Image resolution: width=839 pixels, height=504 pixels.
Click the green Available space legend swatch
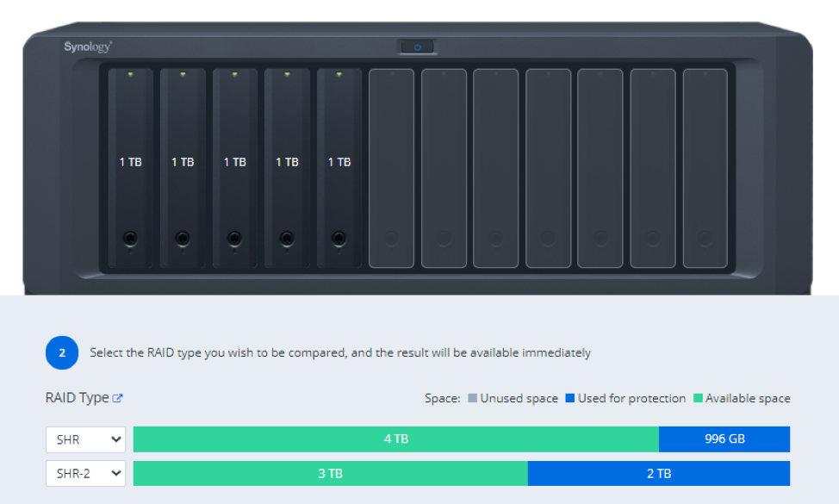(x=698, y=399)
